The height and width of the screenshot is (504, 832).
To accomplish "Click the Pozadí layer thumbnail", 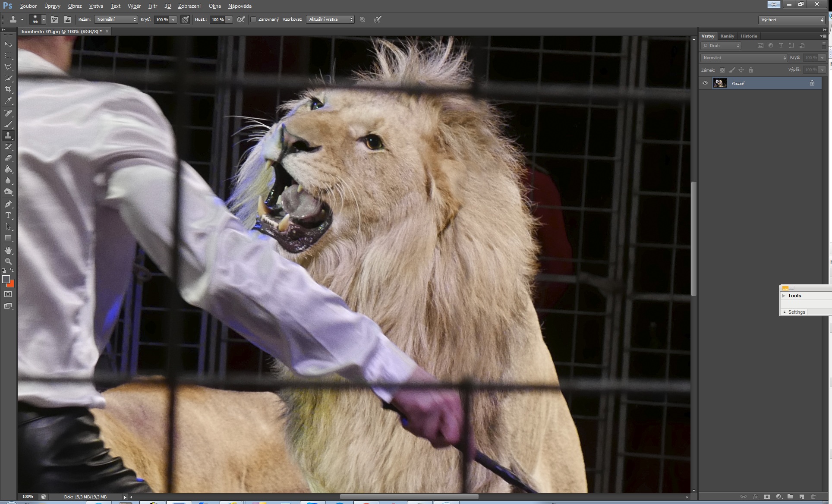I will click(720, 83).
